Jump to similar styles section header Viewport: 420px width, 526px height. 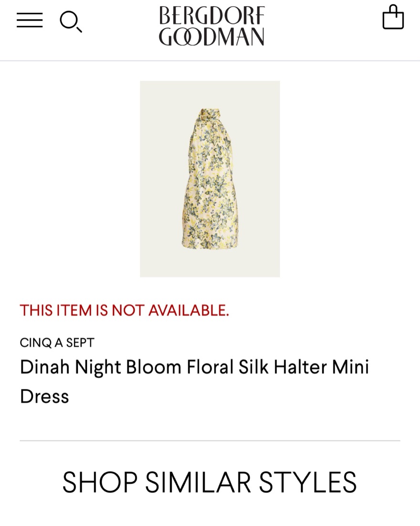tap(209, 482)
